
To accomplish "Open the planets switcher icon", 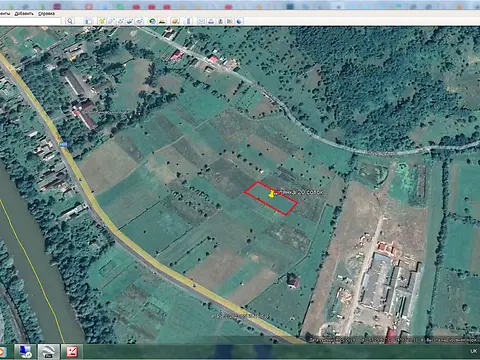I will tap(175, 21).
